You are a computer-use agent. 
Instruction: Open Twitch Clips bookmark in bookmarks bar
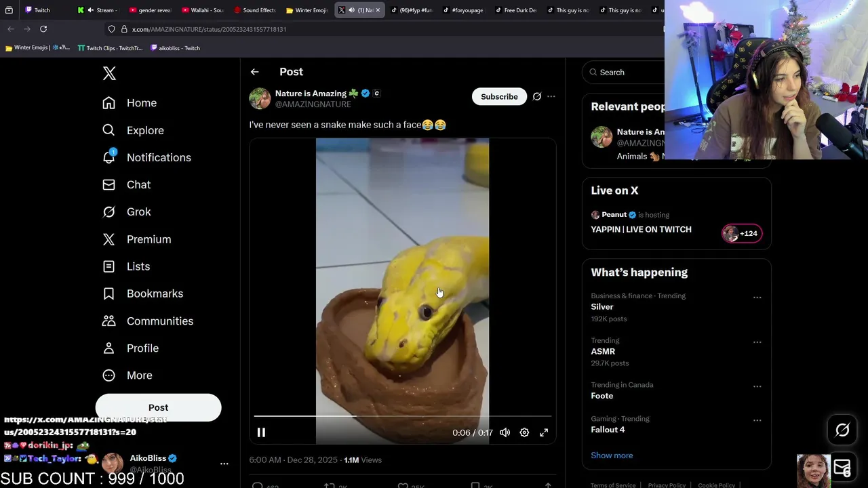point(110,48)
